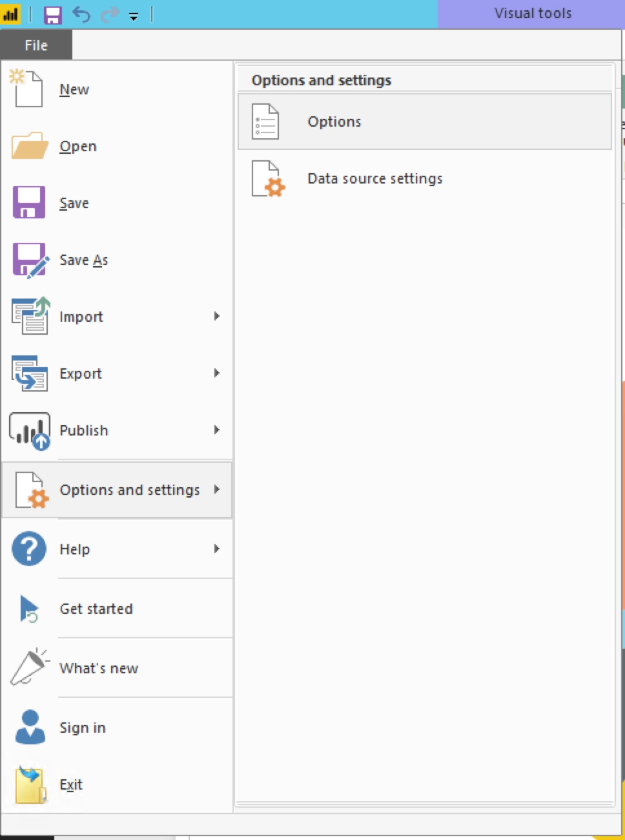The image size is (625, 840).
Task: Choose Options in the settings panel
Action: point(334,122)
